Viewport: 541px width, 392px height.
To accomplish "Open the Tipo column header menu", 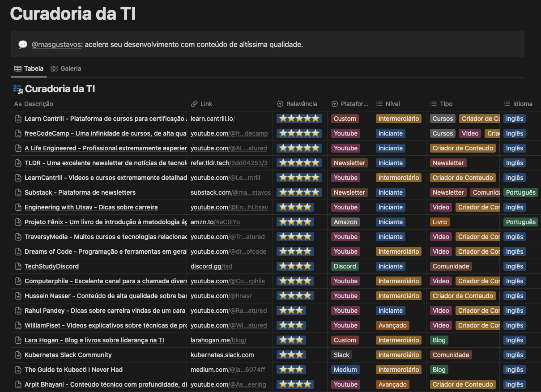I will (441, 104).
